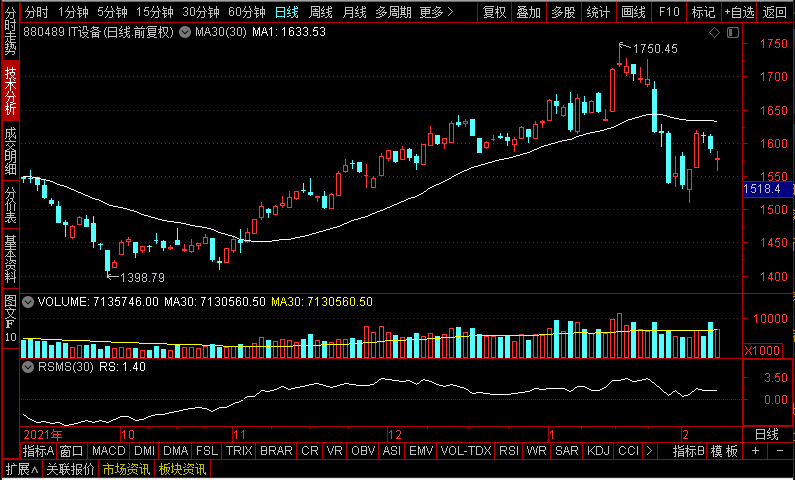
Task: Select the KDJ indicator tab
Action: point(598,451)
